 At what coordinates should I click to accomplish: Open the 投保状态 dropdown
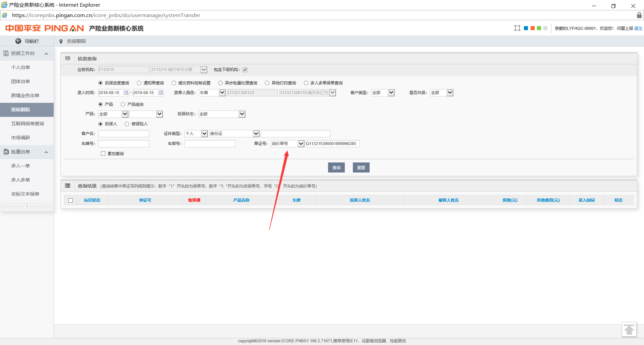click(222, 114)
